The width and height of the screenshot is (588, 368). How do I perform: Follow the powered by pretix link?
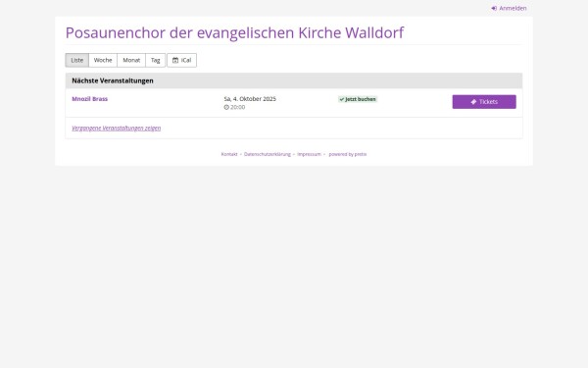click(x=348, y=154)
